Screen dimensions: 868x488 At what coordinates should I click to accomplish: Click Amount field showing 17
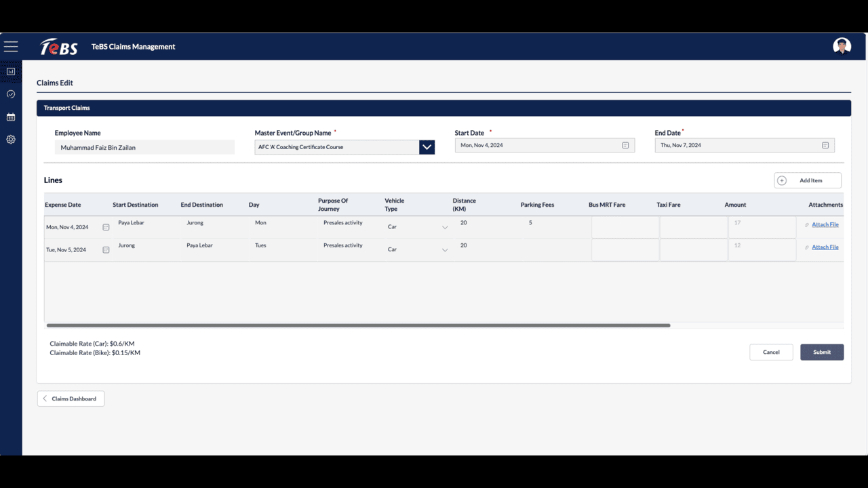tap(762, 228)
